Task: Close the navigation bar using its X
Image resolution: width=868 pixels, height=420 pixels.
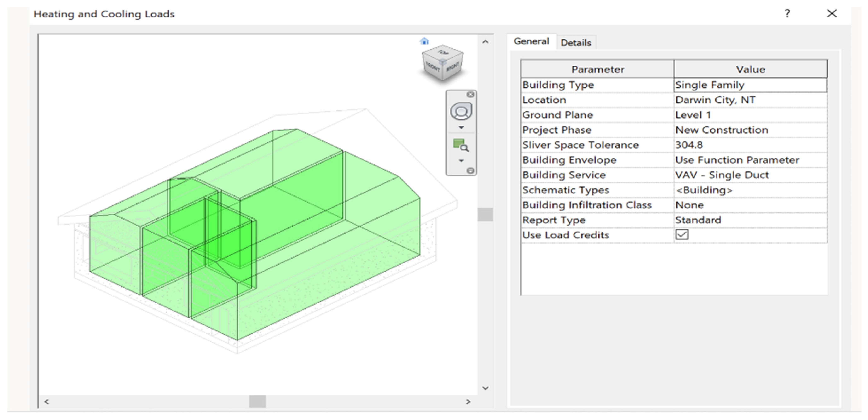Action: tap(470, 95)
